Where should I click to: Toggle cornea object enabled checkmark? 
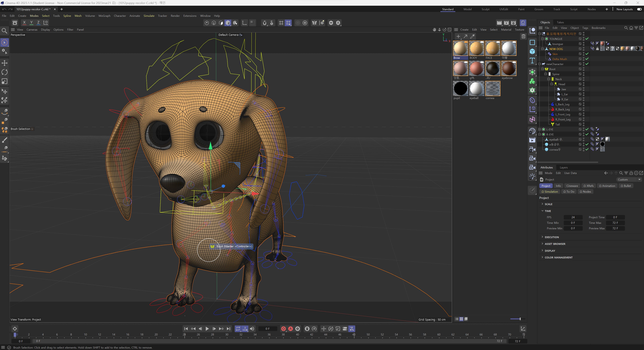pos(587,149)
